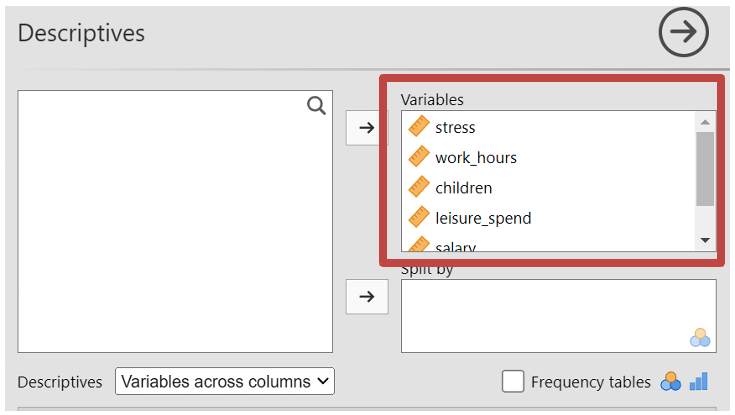The height and width of the screenshot is (415, 735).
Task: Move variable using arrow button to Split by
Action: coord(366,296)
